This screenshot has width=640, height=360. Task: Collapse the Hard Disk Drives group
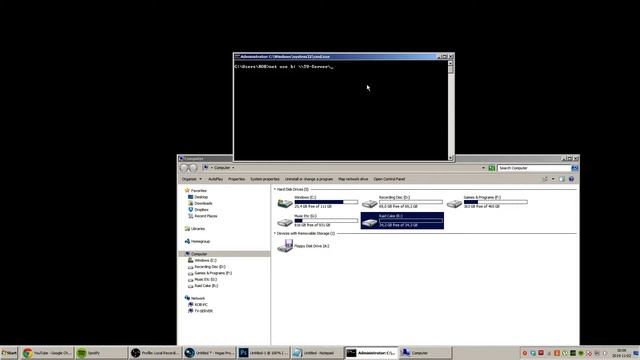click(x=275, y=189)
